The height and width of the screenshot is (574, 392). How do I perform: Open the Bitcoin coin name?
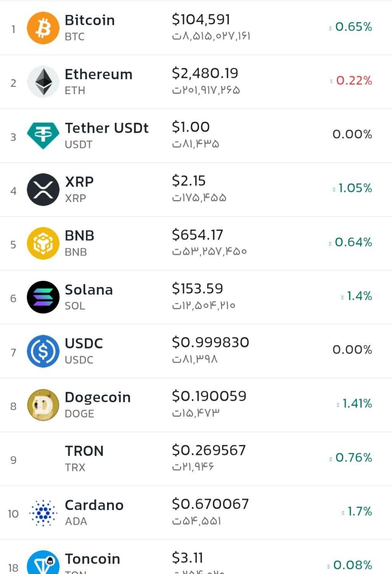(90, 20)
